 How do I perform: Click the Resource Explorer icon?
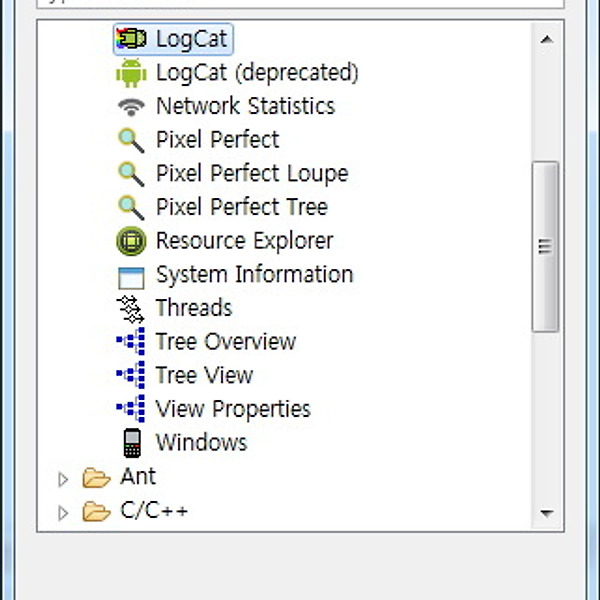[x=131, y=241]
